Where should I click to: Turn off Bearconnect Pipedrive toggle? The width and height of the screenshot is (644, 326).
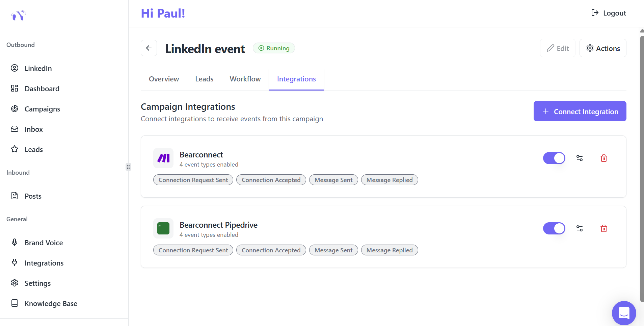coord(554,228)
